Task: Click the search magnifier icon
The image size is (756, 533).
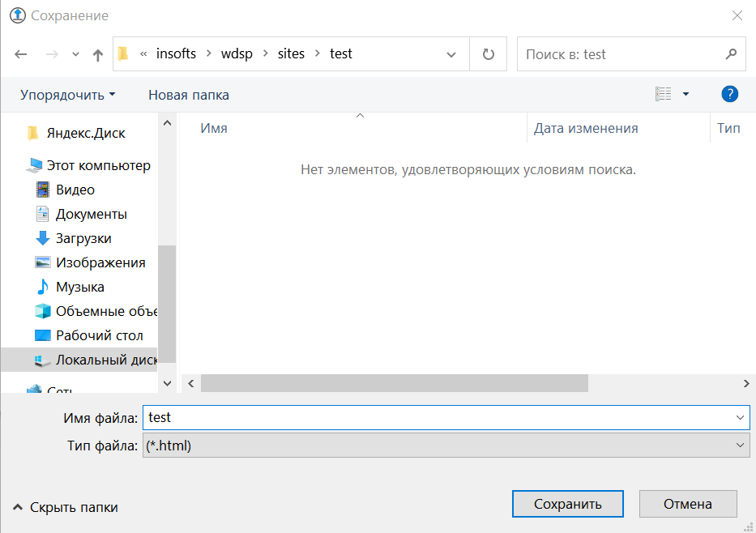Action: coord(732,54)
